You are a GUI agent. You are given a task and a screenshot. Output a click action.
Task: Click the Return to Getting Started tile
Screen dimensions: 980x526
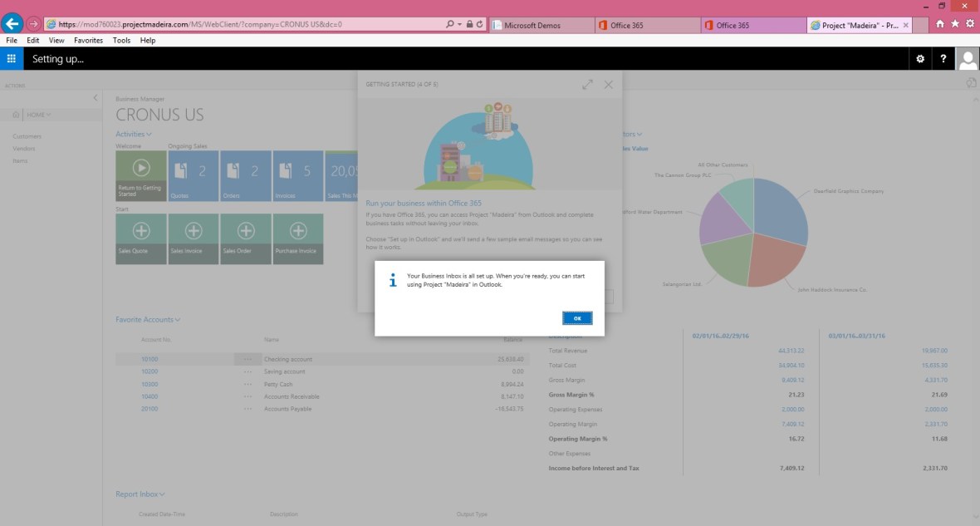(141, 176)
